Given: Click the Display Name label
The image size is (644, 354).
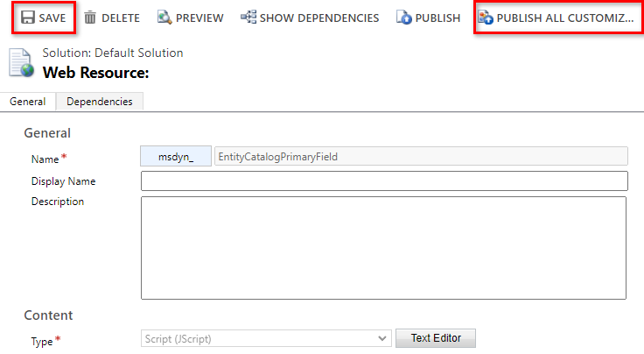Looking at the screenshot, I should 63,181.
